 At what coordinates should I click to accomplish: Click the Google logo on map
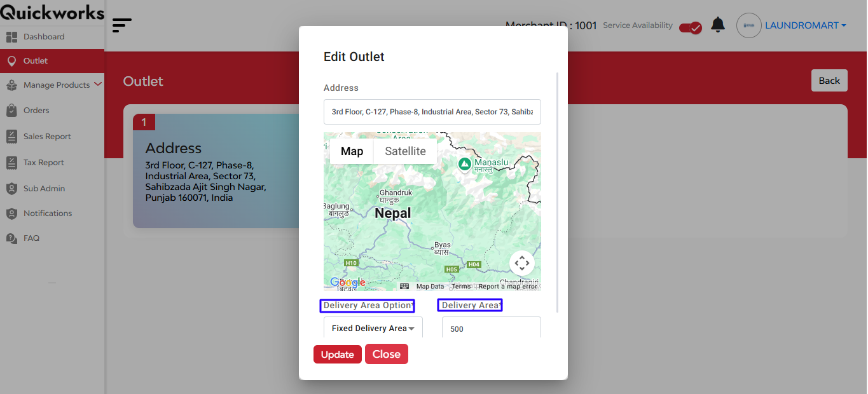[x=347, y=282]
